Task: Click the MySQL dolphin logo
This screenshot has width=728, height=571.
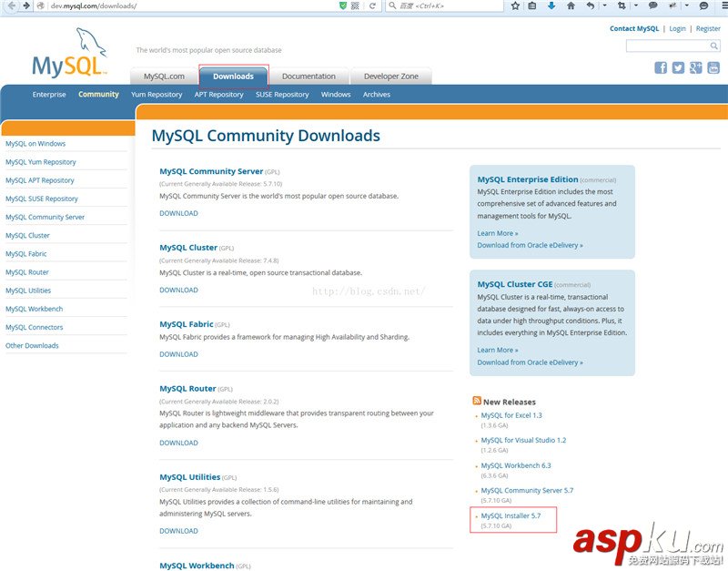Action: pyautogui.click(x=69, y=53)
